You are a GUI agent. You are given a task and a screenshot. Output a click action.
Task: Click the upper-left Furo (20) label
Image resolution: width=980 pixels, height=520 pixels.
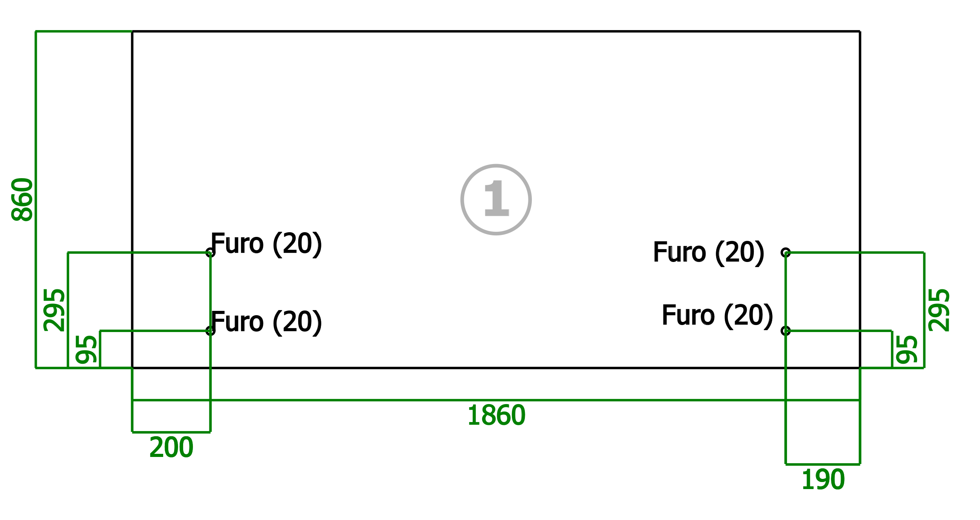coord(266,244)
